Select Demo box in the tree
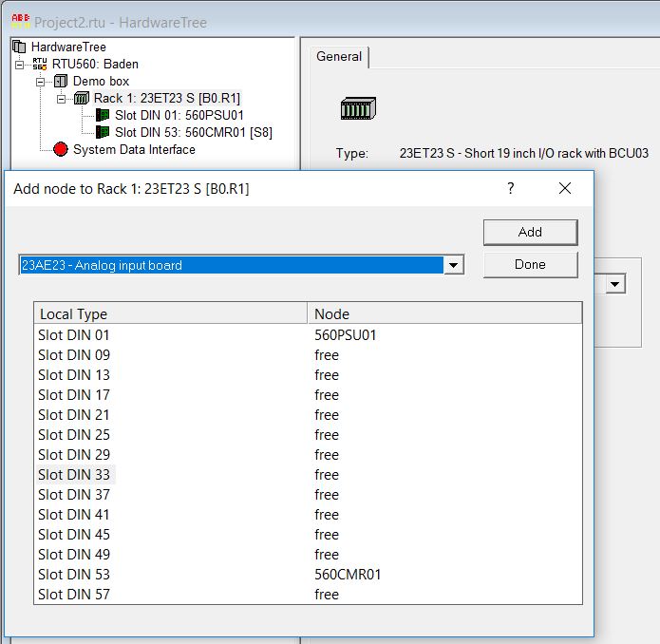This screenshot has height=644, width=660. (x=101, y=81)
